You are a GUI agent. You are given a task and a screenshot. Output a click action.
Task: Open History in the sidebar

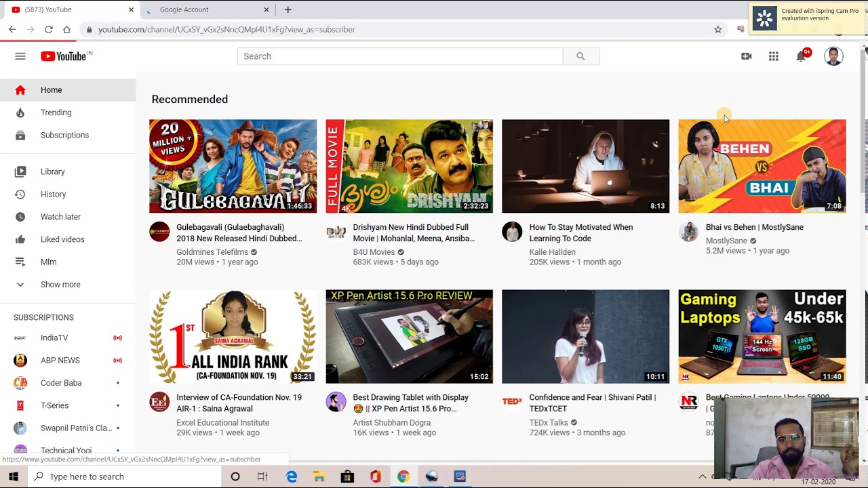click(x=68, y=194)
